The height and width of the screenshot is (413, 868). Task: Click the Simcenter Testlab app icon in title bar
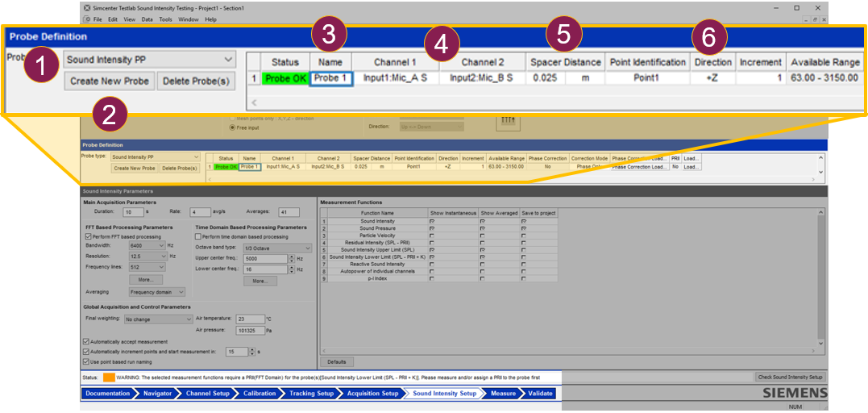coord(85,8)
